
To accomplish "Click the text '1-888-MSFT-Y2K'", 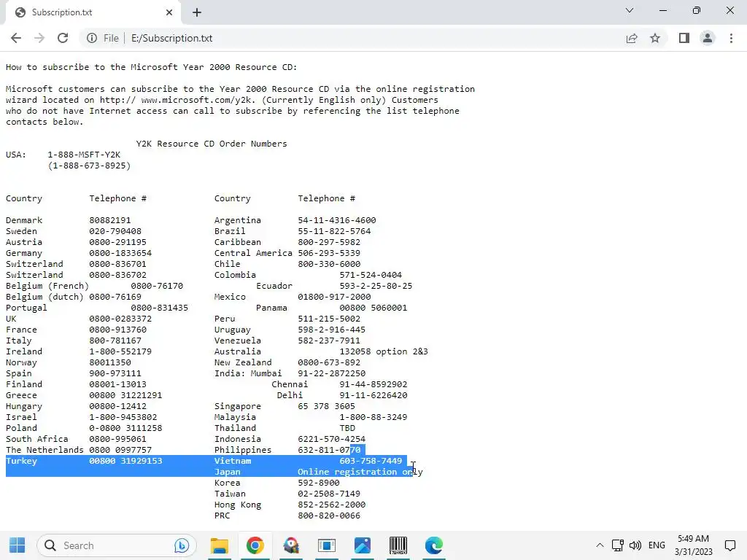I will 84,155.
